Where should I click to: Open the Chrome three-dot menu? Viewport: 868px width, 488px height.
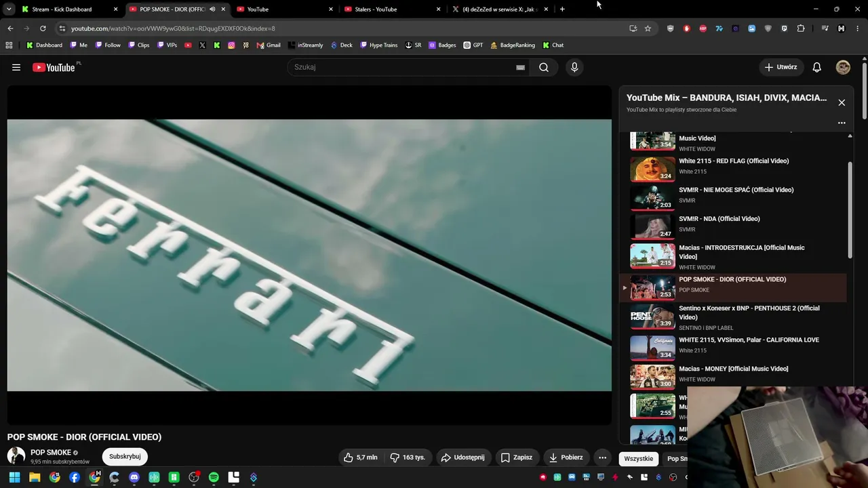(x=858, y=28)
